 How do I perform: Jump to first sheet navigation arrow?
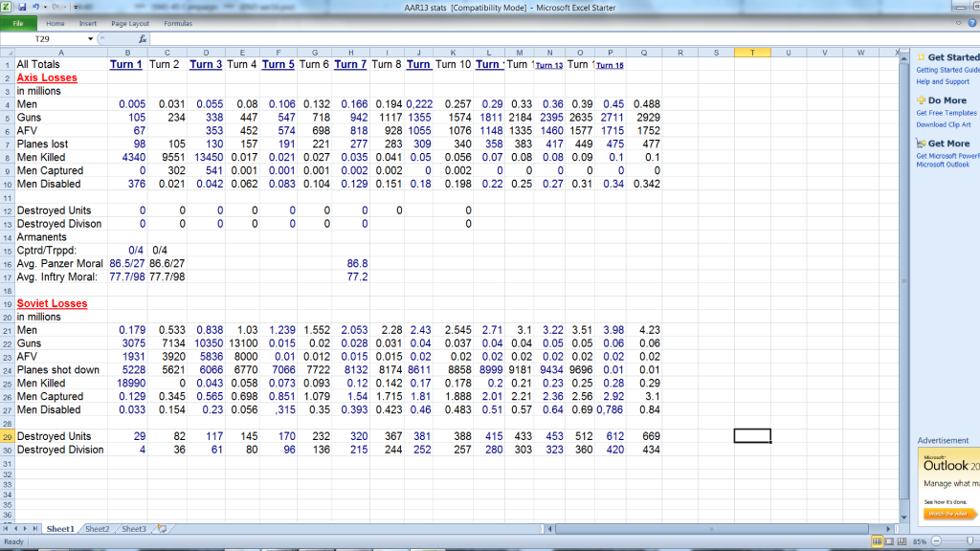[x=8, y=529]
